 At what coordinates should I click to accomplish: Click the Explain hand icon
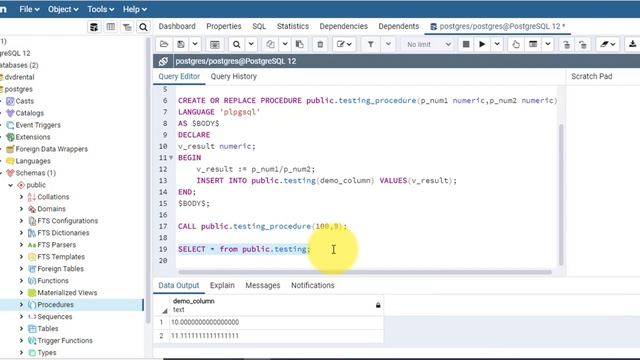516,44
